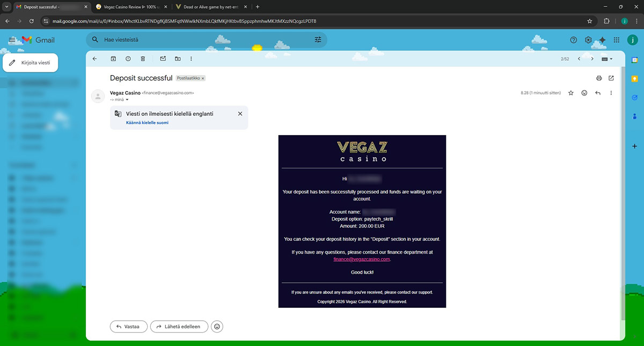Add an emoji reaction from the message header
Viewport: 644px width, 346px height.
[x=584, y=93]
